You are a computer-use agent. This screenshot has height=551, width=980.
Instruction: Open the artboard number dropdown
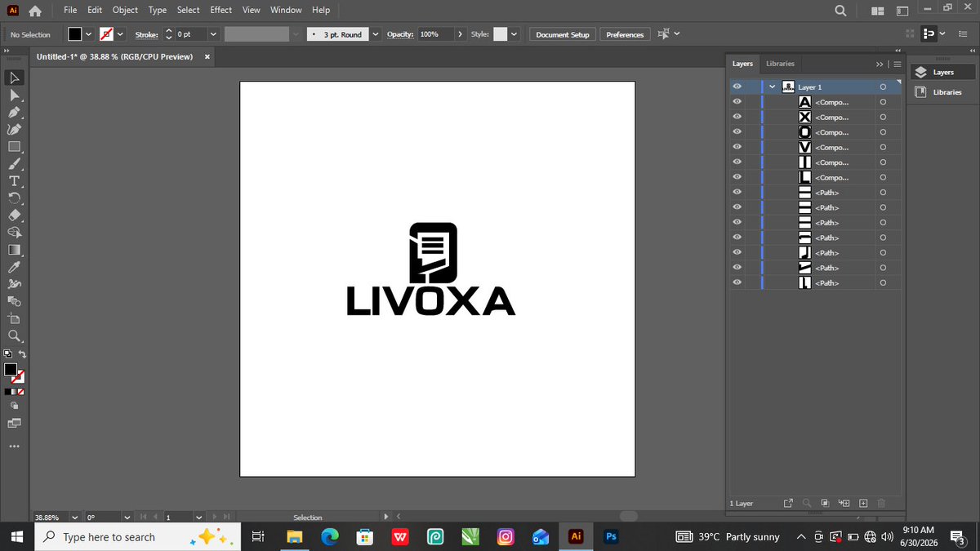[199, 517]
